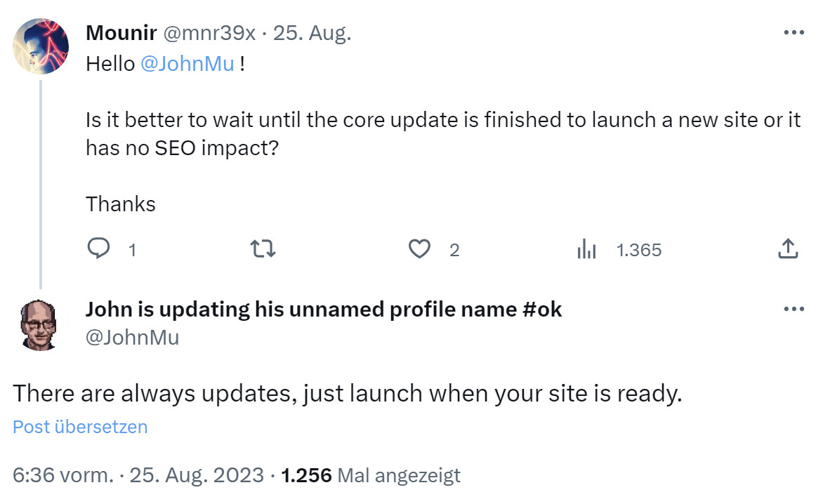Click the display name 'John is updating his unnamed profile name #ok'
830x504 pixels.
(x=324, y=309)
